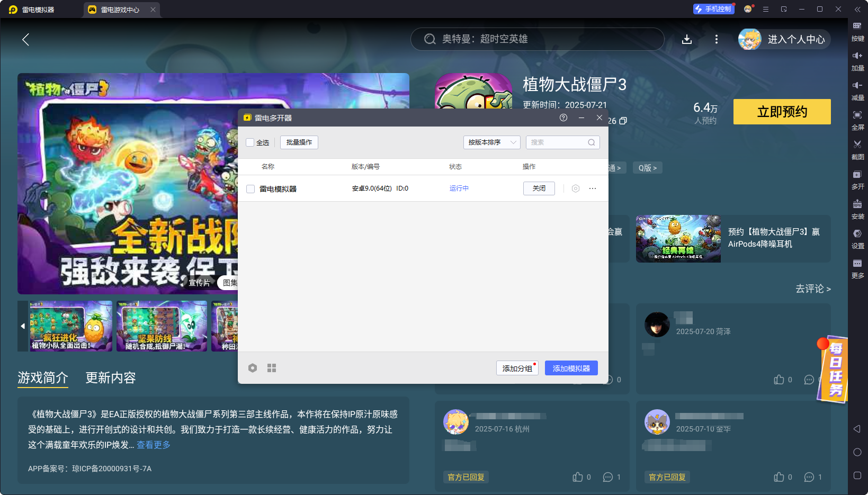Viewport: 868px width, 495px height.
Task: Open the Q版 dropdown
Action: click(x=647, y=167)
